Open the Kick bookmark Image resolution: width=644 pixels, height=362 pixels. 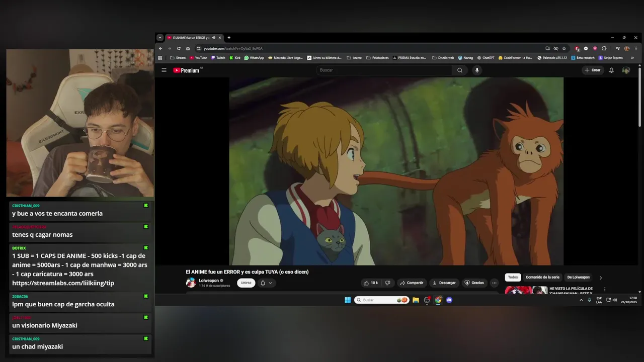pyautogui.click(x=235, y=58)
